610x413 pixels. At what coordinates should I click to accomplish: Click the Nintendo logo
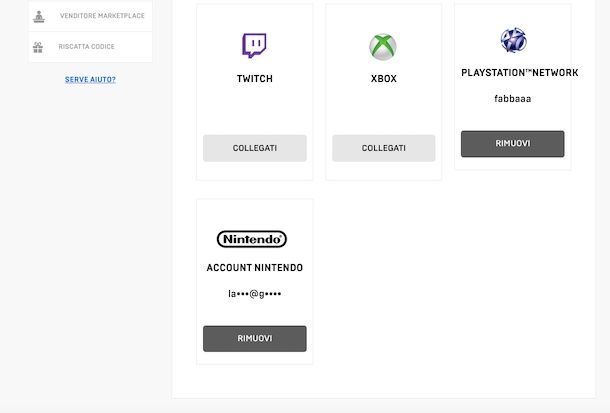(x=252, y=239)
